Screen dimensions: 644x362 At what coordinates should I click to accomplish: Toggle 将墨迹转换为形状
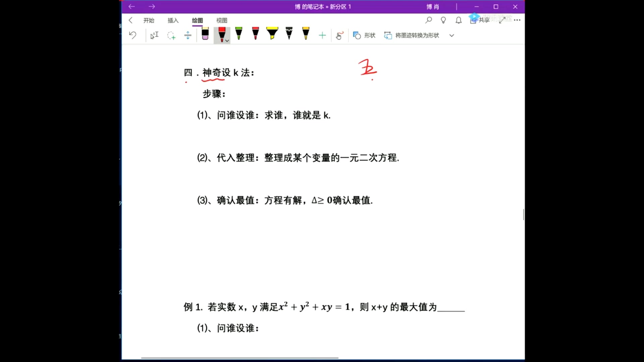(412, 35)
